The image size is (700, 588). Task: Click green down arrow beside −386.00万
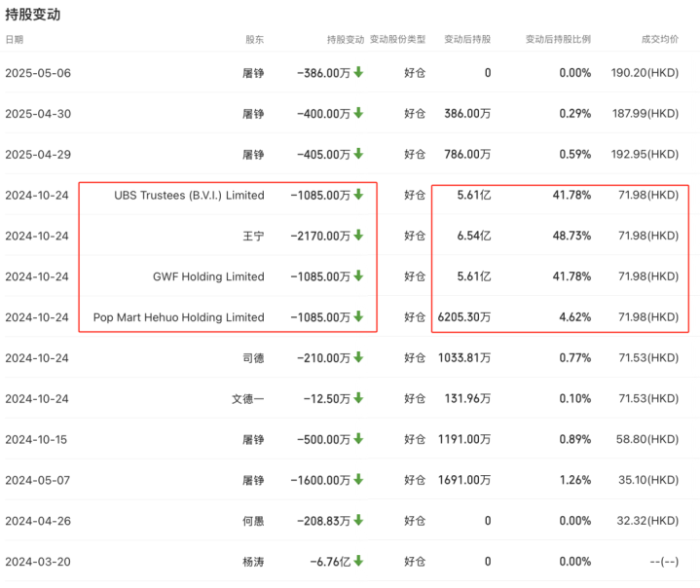(x=358, y=72)
